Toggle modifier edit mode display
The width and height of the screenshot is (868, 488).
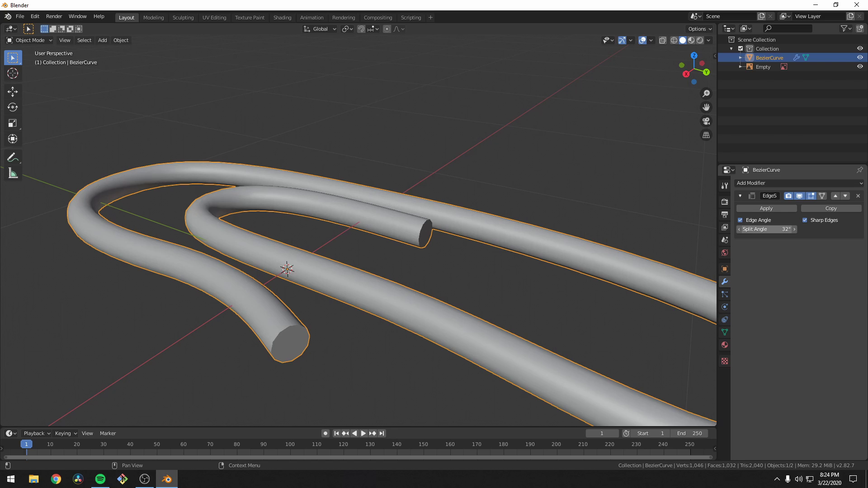pyautogui.click(x=811, y=196)
